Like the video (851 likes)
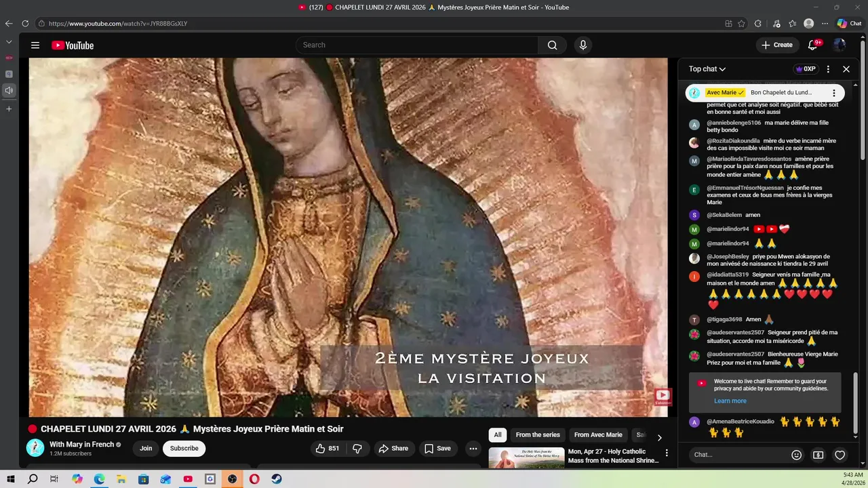868x488 pixels. coord(327,448)
